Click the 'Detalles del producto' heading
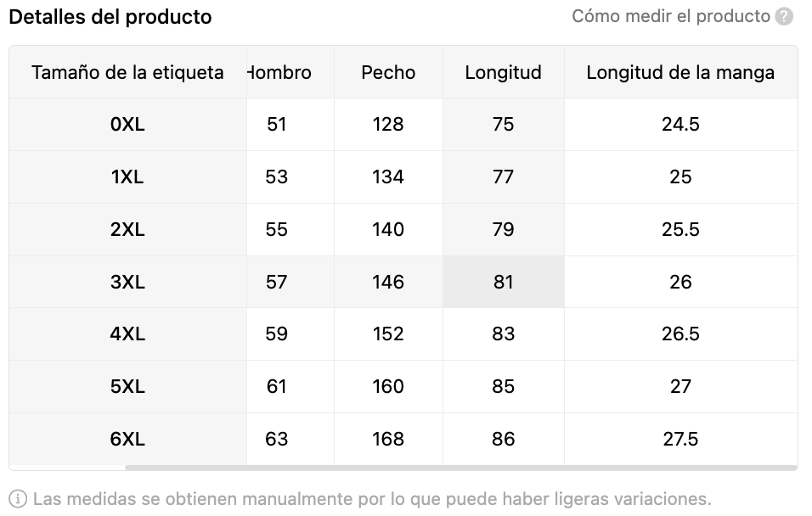Viewport: 812px width, 516px height. (x=110, y=17)
